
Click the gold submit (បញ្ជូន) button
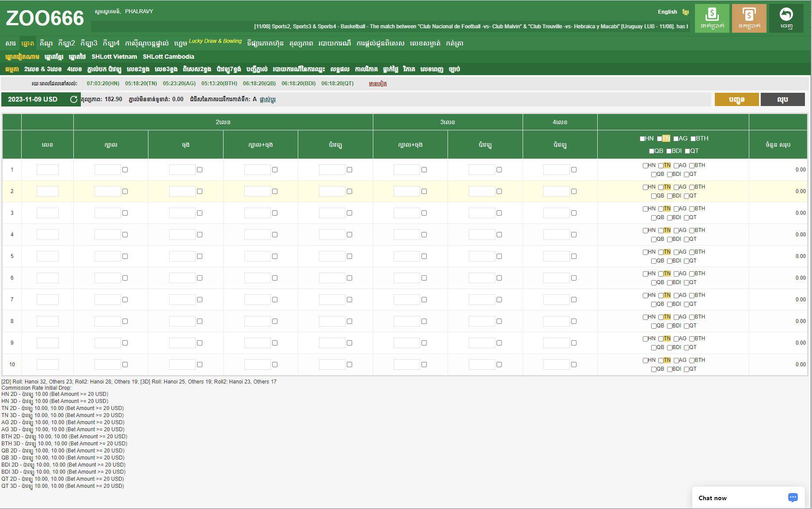click(736, 99)
